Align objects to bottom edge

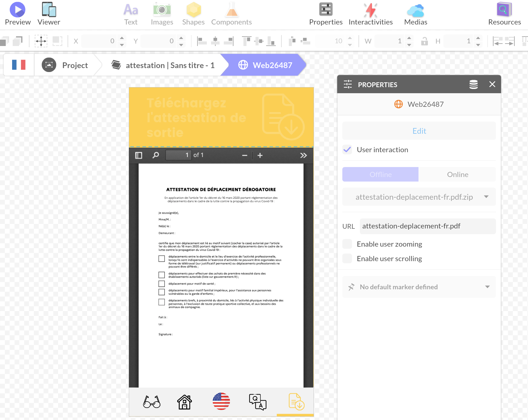pyautogui.click(x=271, y=41)
